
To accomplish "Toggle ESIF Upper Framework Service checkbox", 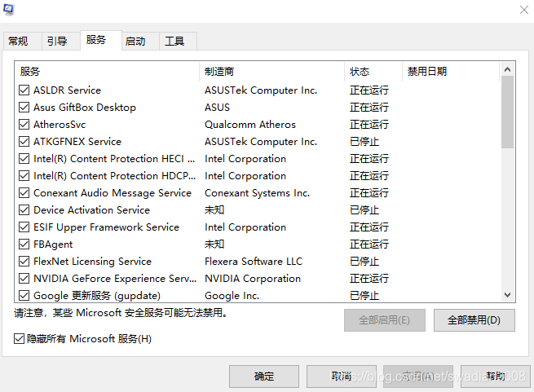I will click(24, 227).
